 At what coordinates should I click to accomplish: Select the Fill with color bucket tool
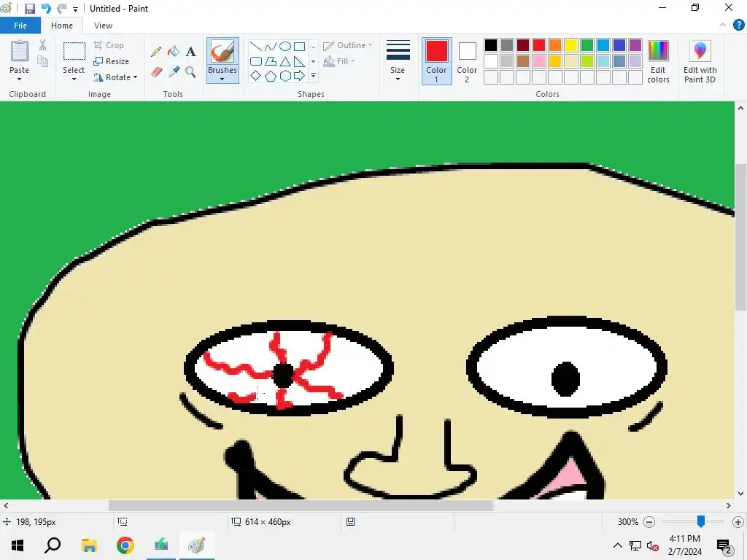(x=174, y=52)
